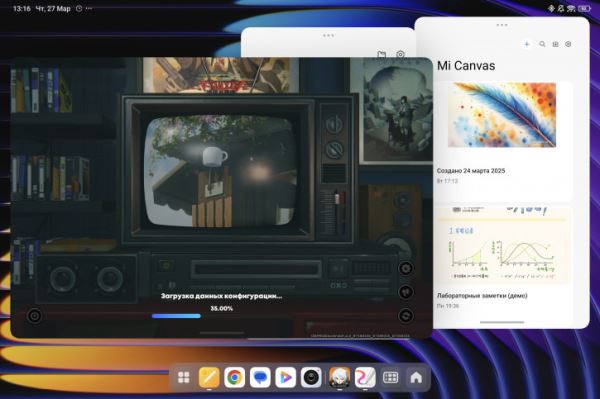The image size is (600, 399).
Task: Switch Mi Canvas to grid view
Action: [x=555, y=44]
